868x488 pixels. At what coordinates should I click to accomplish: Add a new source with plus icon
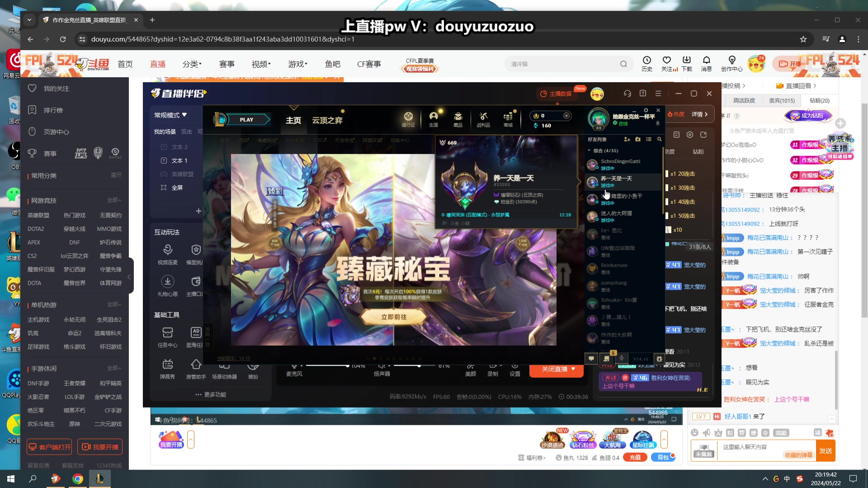point(198,211)
